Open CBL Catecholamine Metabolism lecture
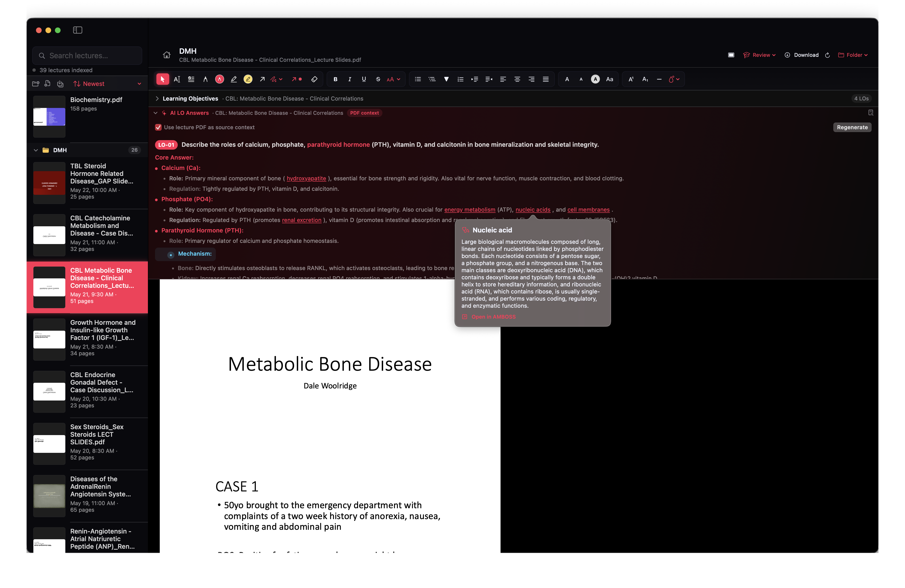The image size is (905, 588). click(x=87, y=235)
